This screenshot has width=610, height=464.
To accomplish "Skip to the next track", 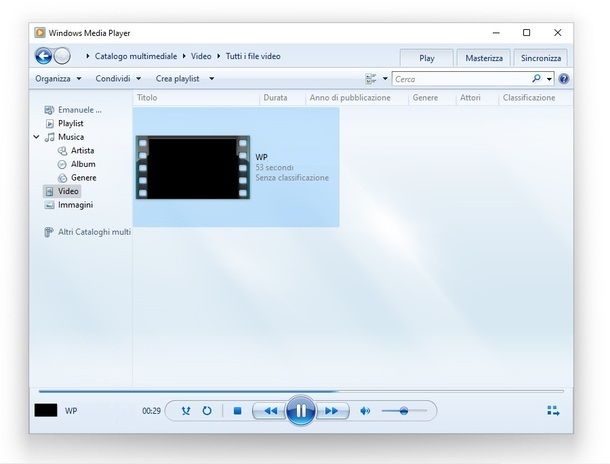I will 332,411.
